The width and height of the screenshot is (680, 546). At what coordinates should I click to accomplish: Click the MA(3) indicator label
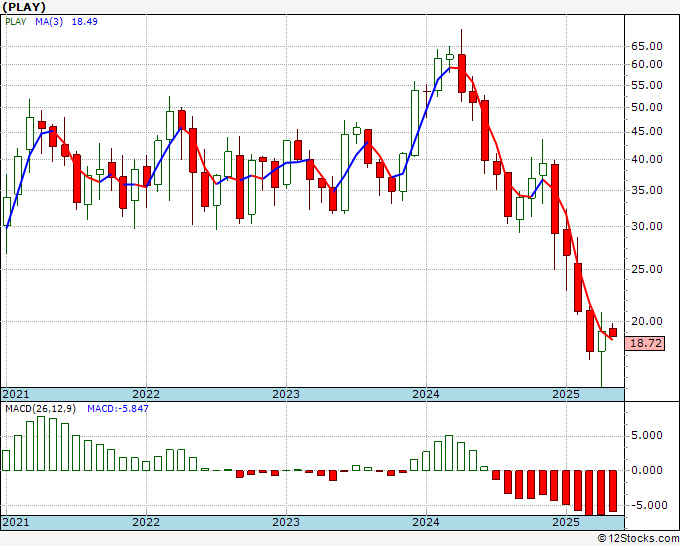(x=49, y=22)
